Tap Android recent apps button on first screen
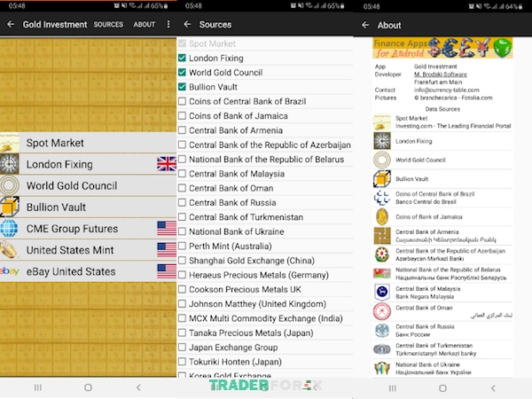 point(38,387)
